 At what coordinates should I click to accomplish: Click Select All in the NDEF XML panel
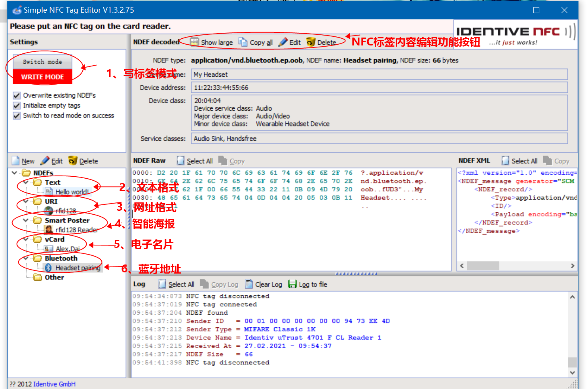click(520, 161)
